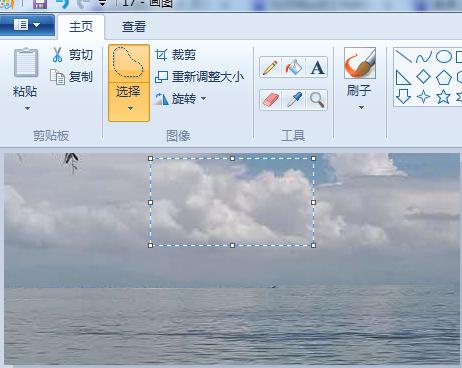Screen dimensions: 462x368
Task: Click the Paste clipboard icon
Action: point(26,63)
